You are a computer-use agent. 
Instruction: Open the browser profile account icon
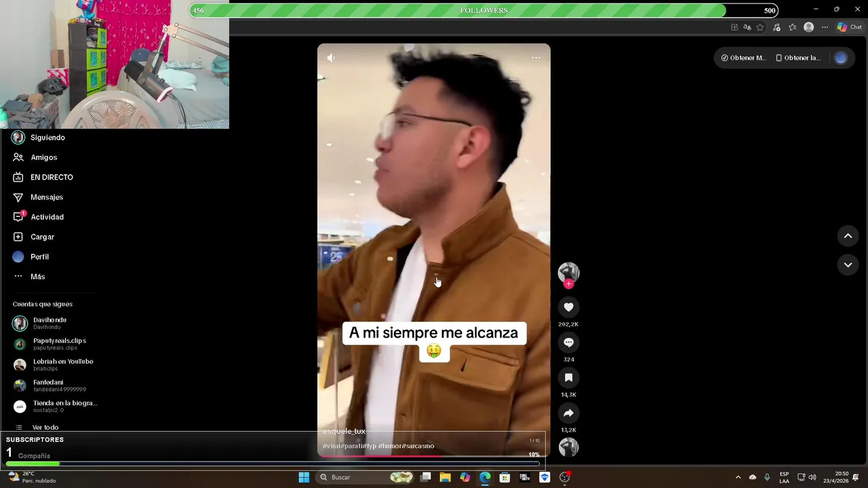point(808,27)
